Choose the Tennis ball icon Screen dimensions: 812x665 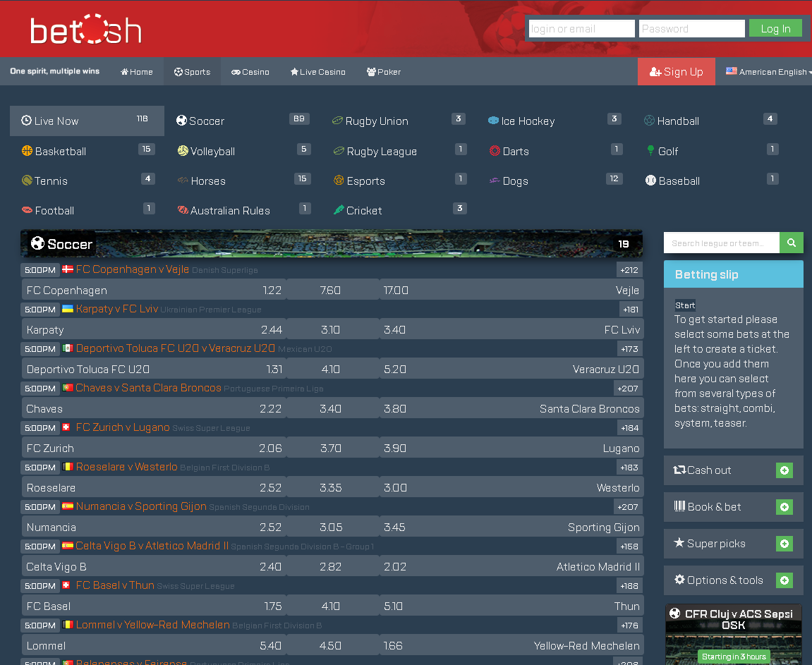[28, 181]
